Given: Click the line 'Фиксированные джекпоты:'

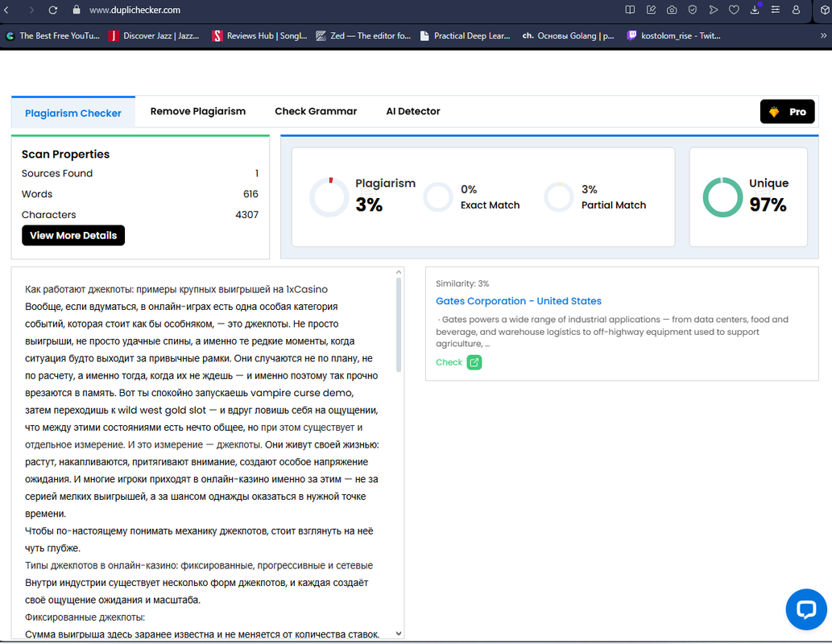Looking at the screenshot, I should click(85, 617).
